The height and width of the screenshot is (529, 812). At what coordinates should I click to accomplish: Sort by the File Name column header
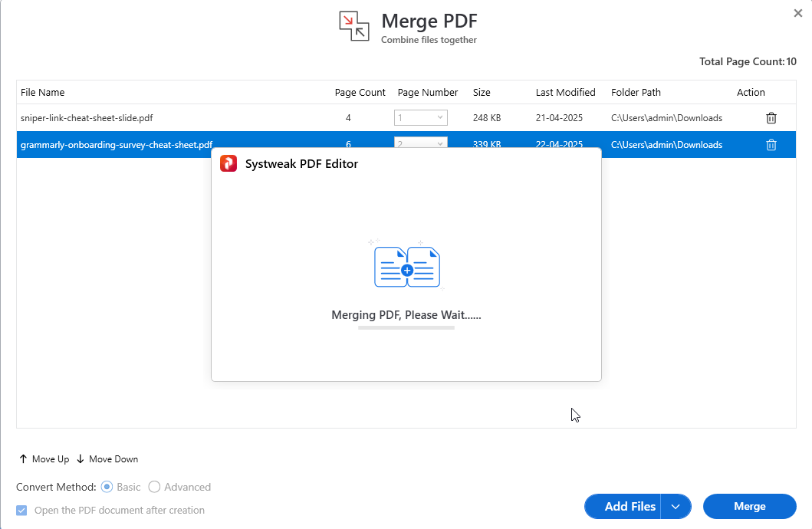click(42, 92)
